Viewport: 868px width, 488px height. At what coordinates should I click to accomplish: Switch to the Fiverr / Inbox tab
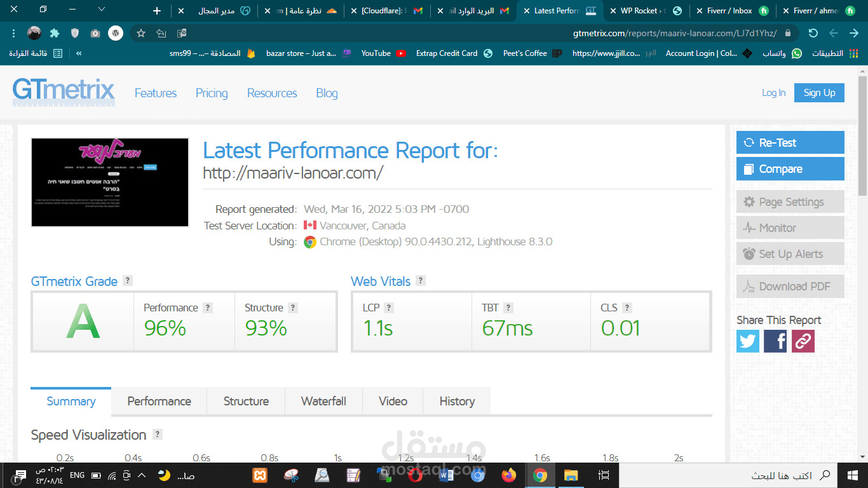pos(732,11)
